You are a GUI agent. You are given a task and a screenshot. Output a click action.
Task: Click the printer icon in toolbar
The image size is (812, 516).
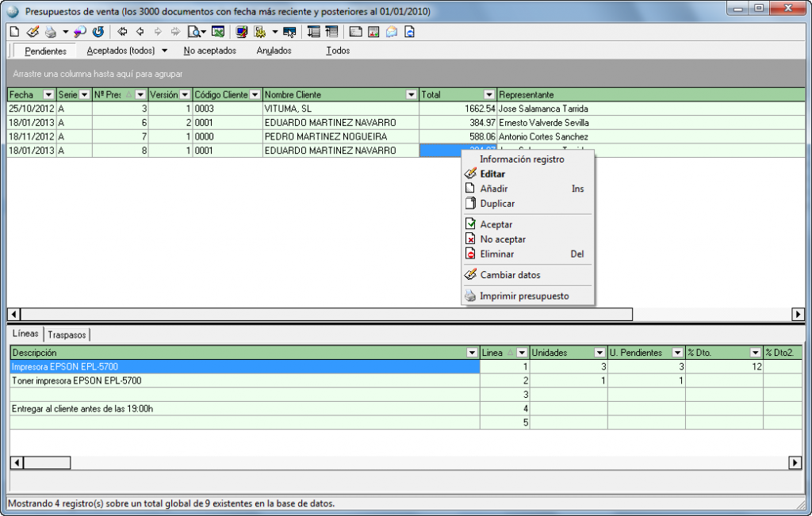pyautogui.click(x=50, y=32)
